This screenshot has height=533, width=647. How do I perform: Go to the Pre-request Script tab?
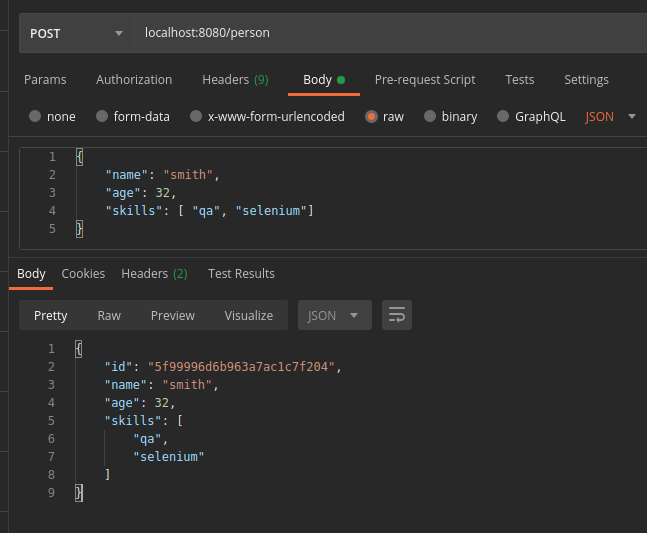[x=425, y=79]
